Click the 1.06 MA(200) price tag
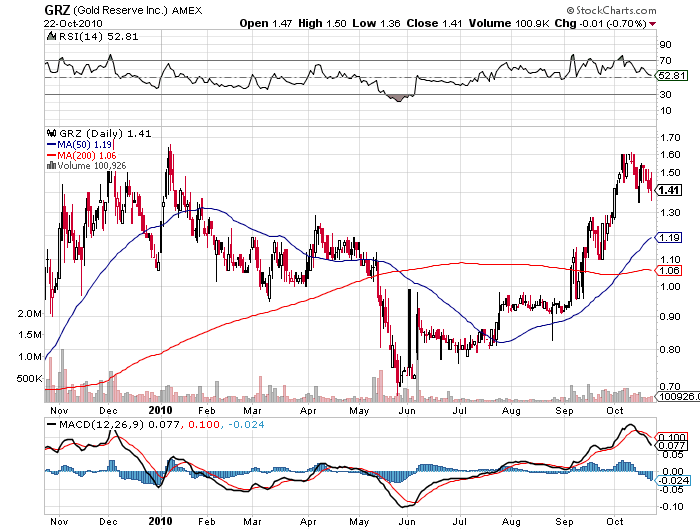 point(669,270)
